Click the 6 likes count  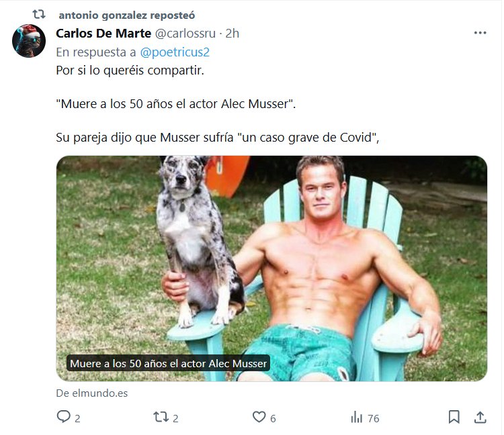point(273,418)
